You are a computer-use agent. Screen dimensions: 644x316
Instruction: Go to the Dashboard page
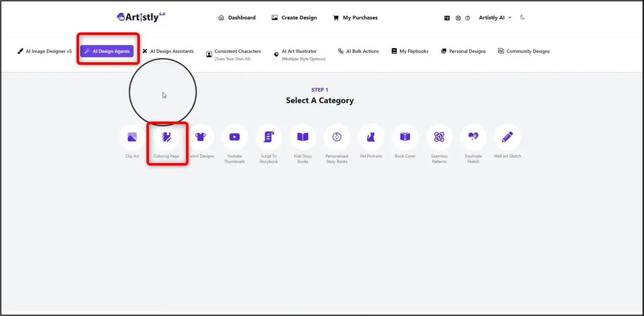[x=237, y=18]
